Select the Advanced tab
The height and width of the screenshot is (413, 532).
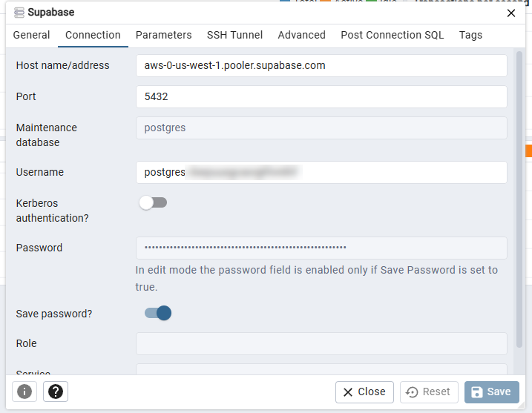point(301,35)
